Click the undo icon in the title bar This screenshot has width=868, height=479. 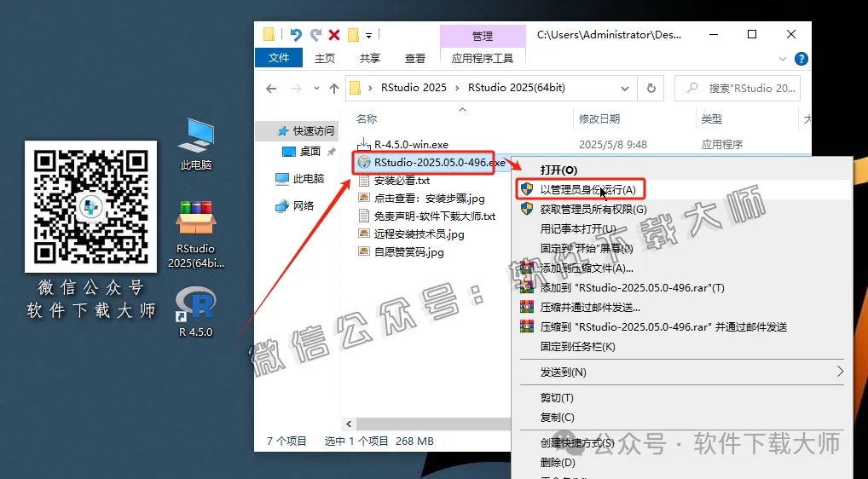[296, 35]
